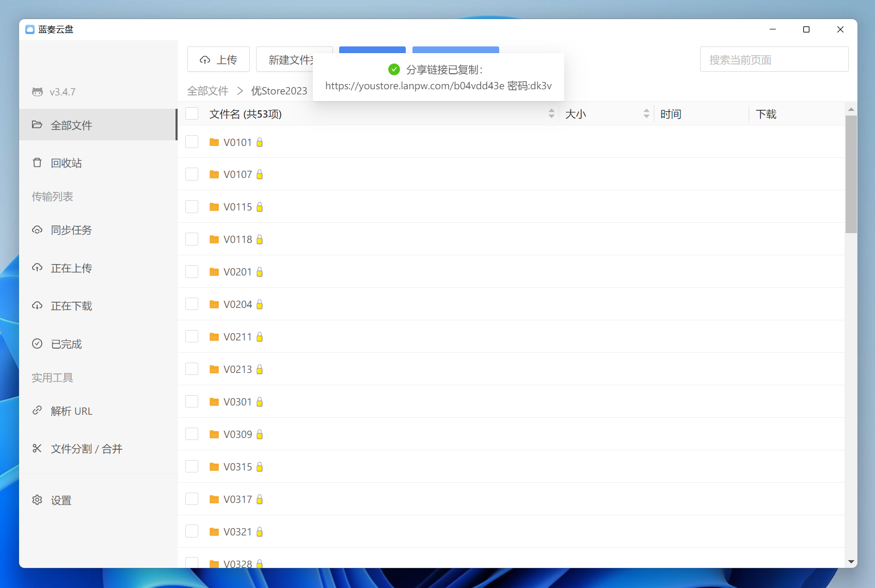Click the cloud upload icon beside 正在上传
875x588 pixels.
pyautogui.click(x=37, y=268)
